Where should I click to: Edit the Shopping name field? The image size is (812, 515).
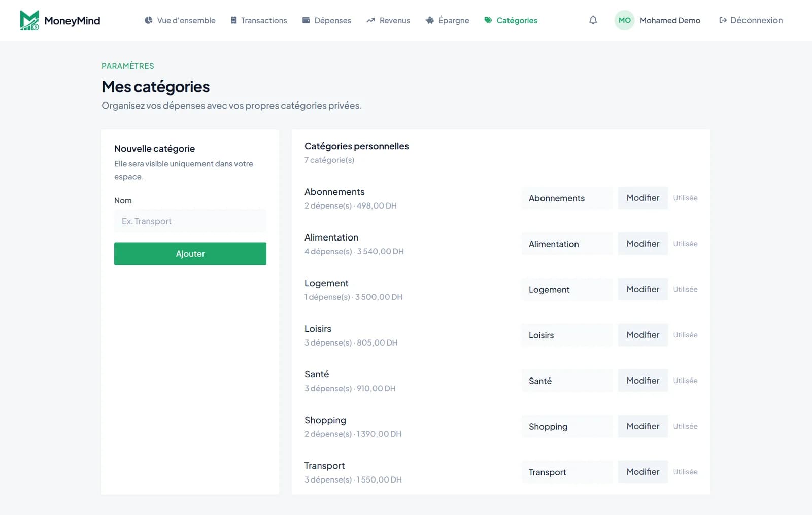[x=567, y=426]
